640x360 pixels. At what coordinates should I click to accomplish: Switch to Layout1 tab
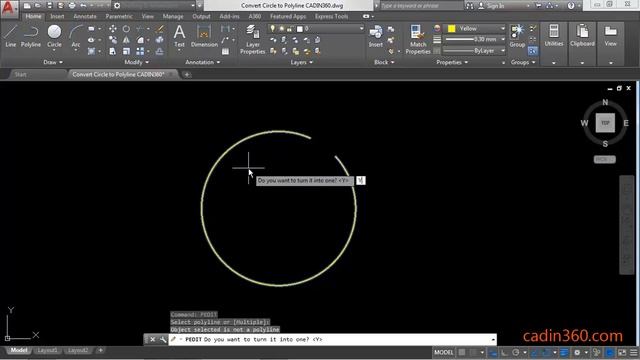click(47, 350)
